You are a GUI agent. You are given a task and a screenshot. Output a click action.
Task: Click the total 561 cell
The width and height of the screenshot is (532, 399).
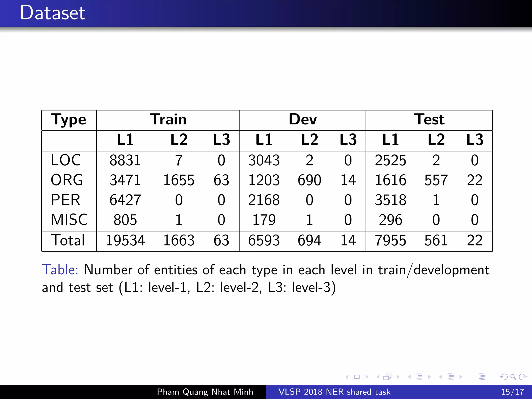tap(436, 240)
